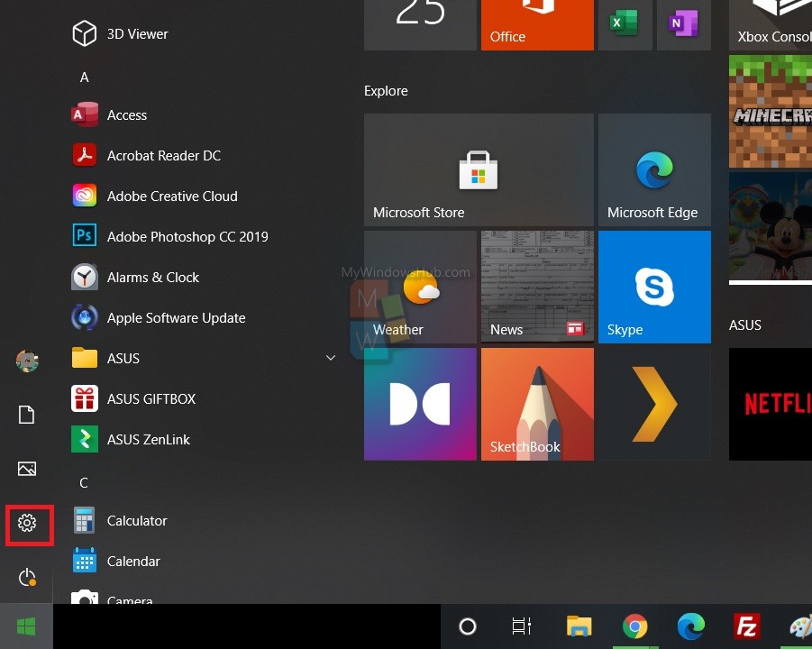Open the Weather tile
This screenshot has height=649, width=812.
420,287
